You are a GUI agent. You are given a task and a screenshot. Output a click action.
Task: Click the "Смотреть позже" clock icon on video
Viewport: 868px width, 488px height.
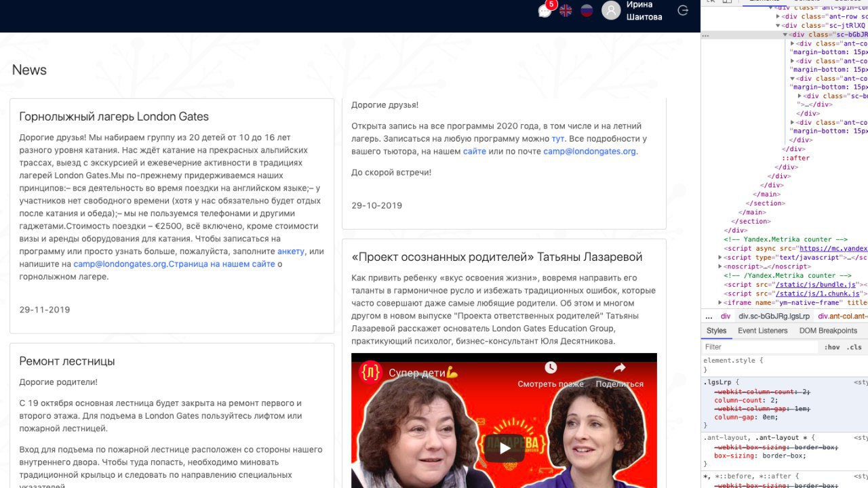[551, 367]
